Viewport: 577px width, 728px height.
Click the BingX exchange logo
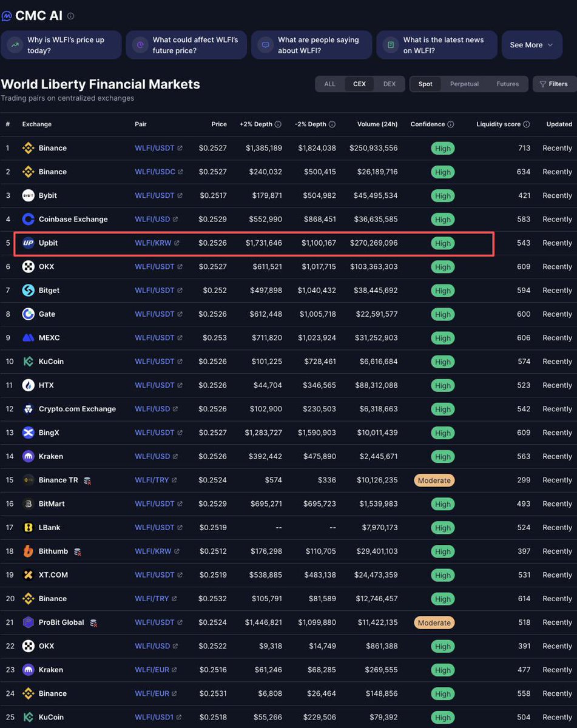pos(29,433)
